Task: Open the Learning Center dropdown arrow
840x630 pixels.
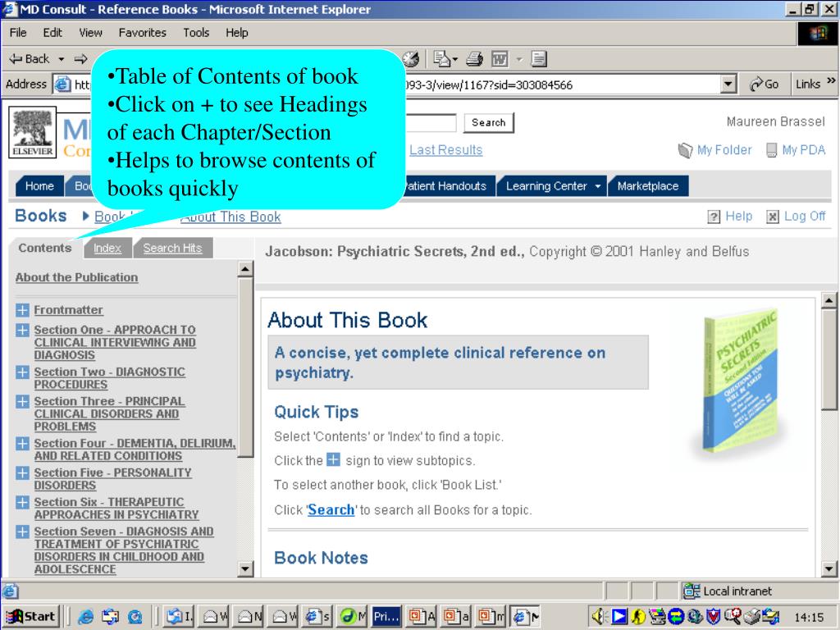Action: click(598, 186)
